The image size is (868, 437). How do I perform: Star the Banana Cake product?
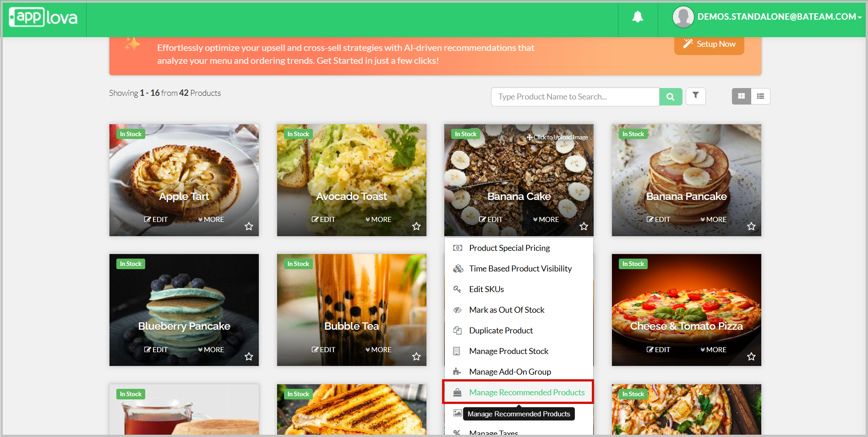pyautogui.click(x=584, y=226)
